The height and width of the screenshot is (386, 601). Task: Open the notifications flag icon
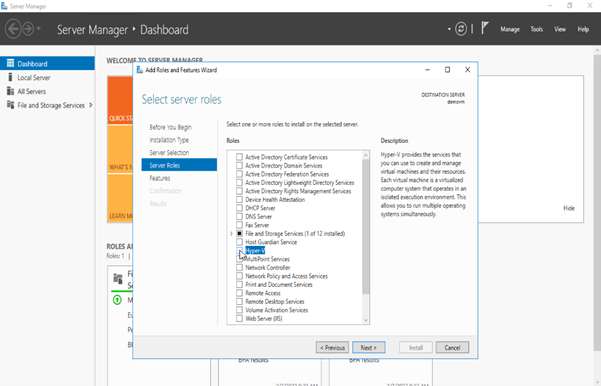tap(485, 28)
